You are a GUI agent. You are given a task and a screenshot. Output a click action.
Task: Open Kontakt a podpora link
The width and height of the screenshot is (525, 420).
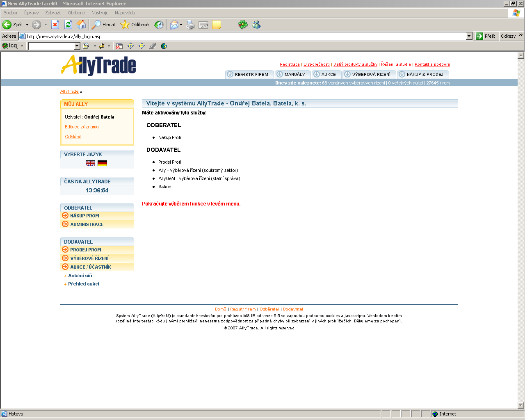coord(432,64)
